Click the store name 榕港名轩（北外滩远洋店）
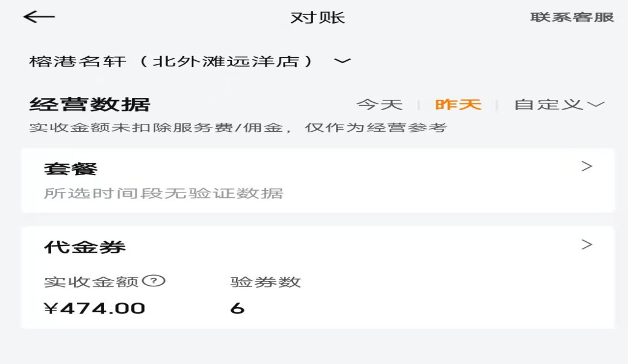628x364 pixels. point(172,61)
